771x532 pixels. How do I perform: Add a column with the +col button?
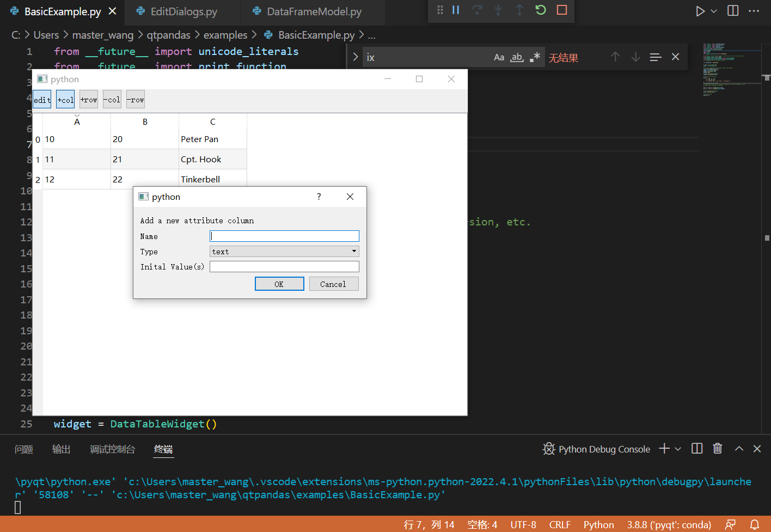point(65,99)
